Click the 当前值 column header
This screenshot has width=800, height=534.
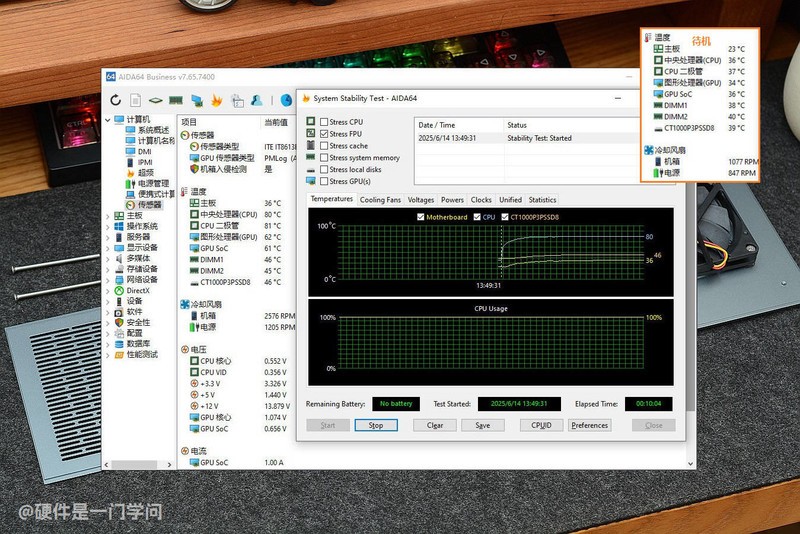[278, 122]
